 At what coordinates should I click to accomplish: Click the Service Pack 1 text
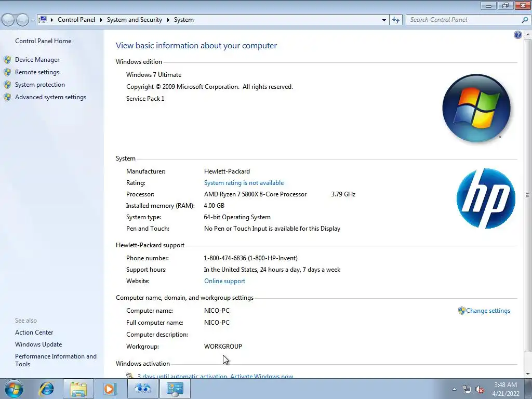pyautogui.click(x=145, y=99)
